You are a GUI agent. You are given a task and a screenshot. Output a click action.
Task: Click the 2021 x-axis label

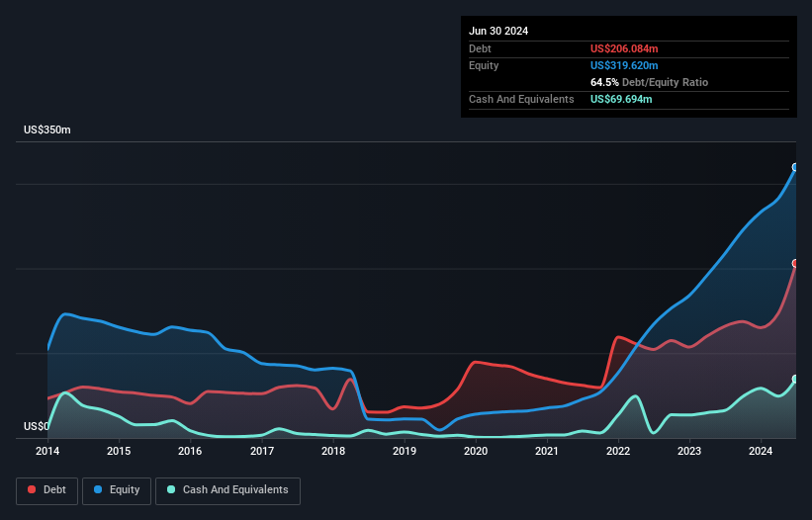coord(547,451)
